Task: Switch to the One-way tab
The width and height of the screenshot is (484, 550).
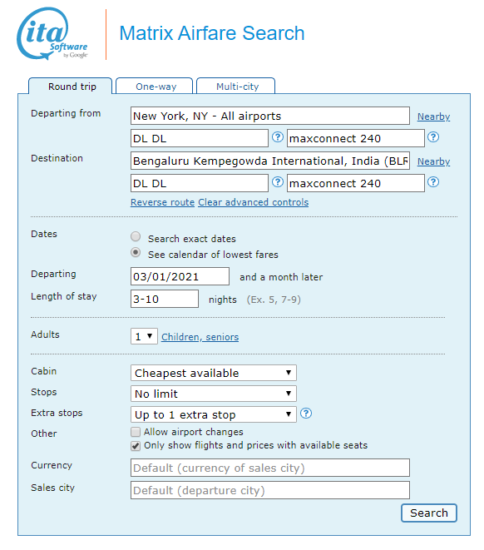Action: [154, 86]
